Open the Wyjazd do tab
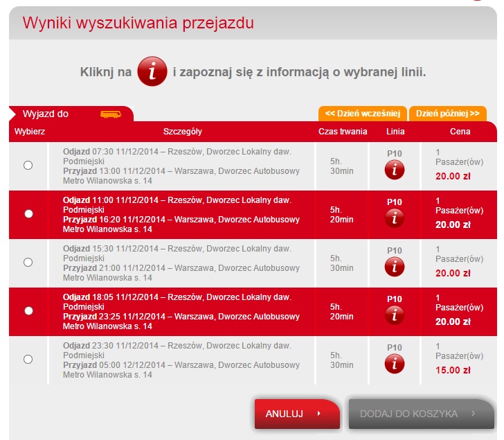504x440 pixels. [46, 114]
